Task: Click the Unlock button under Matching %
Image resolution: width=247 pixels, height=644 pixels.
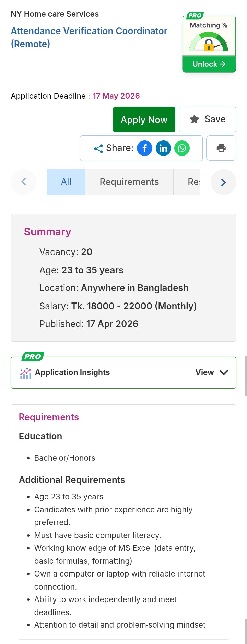Action: click(209, 64)
